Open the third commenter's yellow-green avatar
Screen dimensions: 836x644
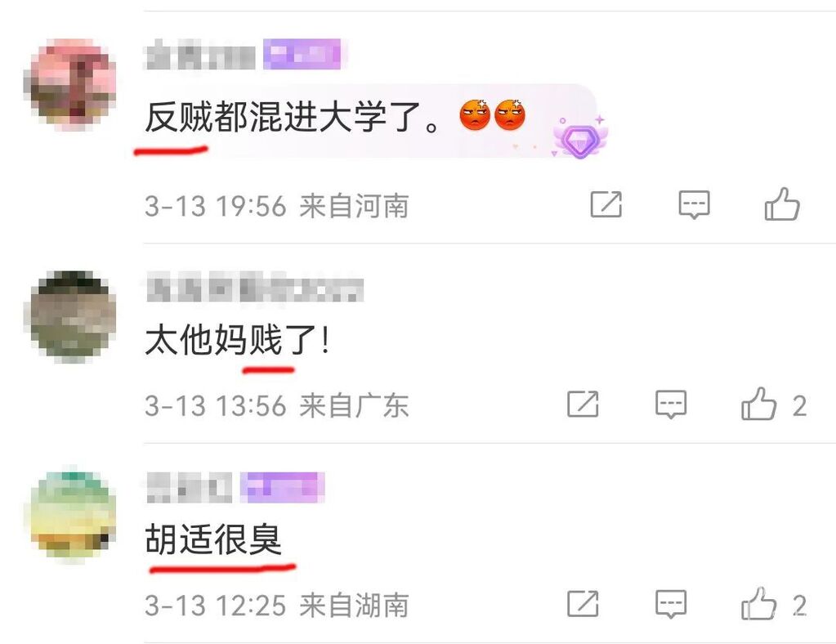click(71, 513)
